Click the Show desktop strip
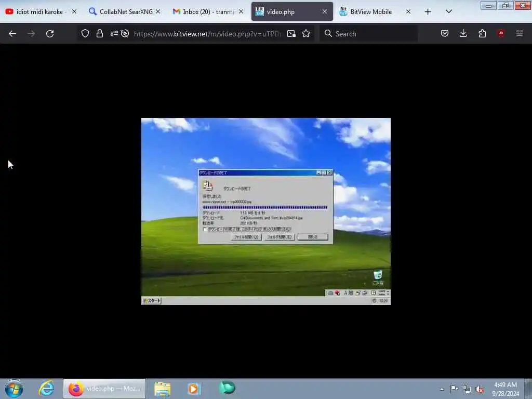532x399 pixels. (528, 389)
